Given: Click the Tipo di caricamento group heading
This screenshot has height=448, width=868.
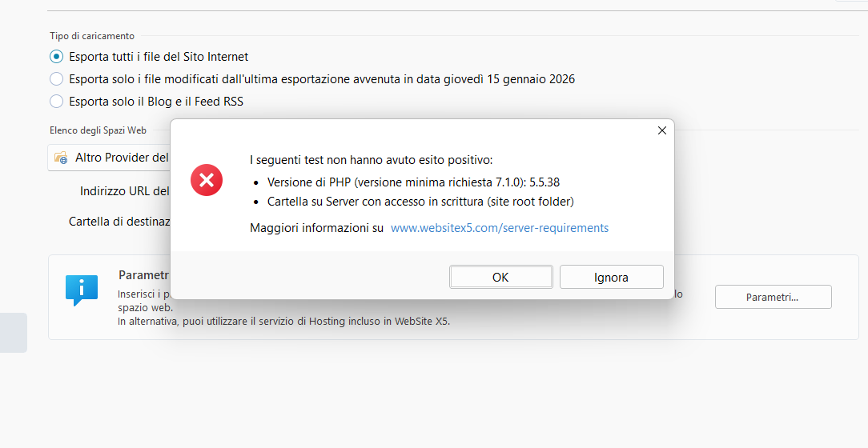Looking at the screenshot, I should point(92,35).
